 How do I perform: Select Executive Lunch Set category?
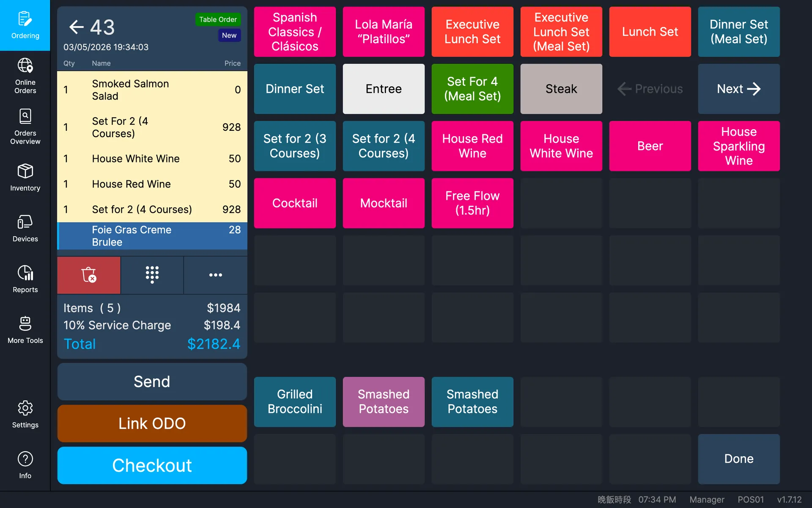[472, 32]
